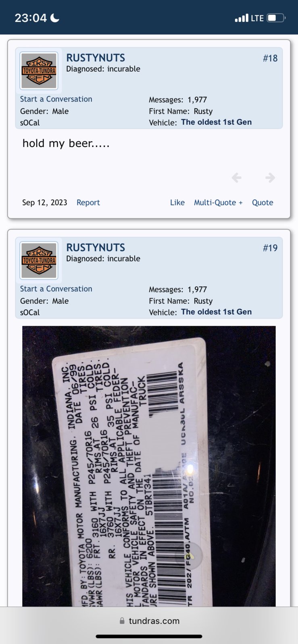Add post #18 to Multi-Quote
This screenshot has width=298, height=644.
218,203
